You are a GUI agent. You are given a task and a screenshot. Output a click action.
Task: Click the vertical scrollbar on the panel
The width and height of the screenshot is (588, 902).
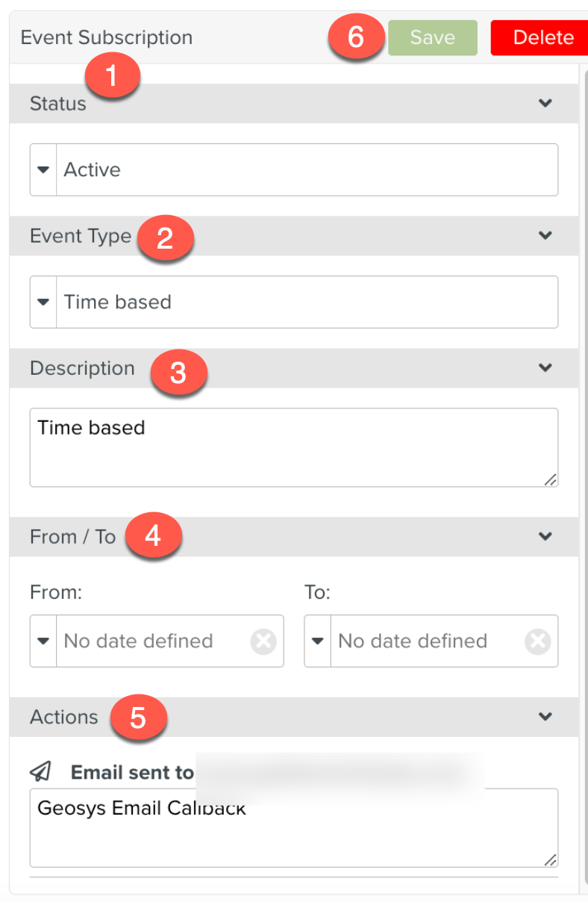point(583,448)
